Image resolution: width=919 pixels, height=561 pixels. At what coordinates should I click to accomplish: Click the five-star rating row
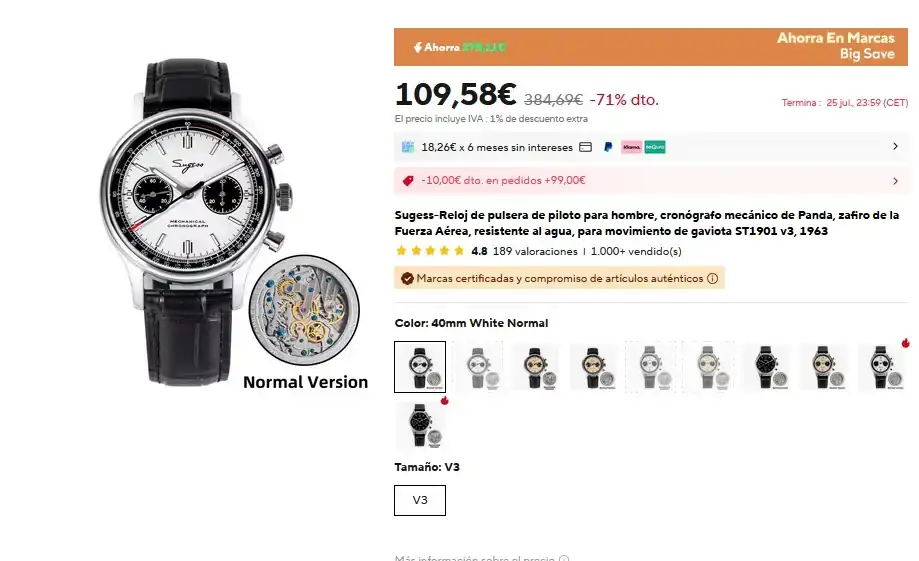tap(430, 251)
